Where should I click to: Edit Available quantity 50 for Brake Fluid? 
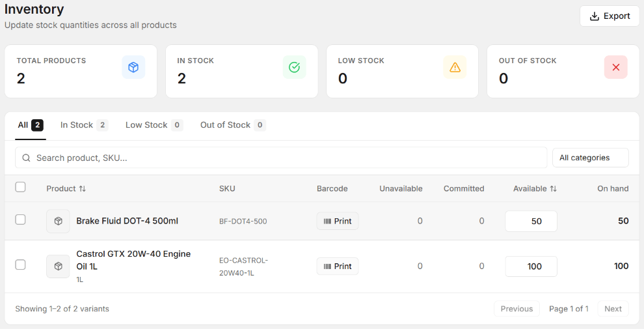pos(531,222)
